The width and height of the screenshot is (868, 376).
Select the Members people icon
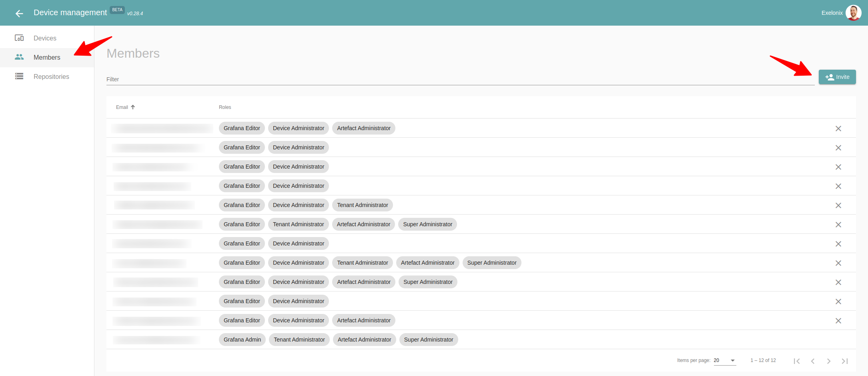[19, 57]
